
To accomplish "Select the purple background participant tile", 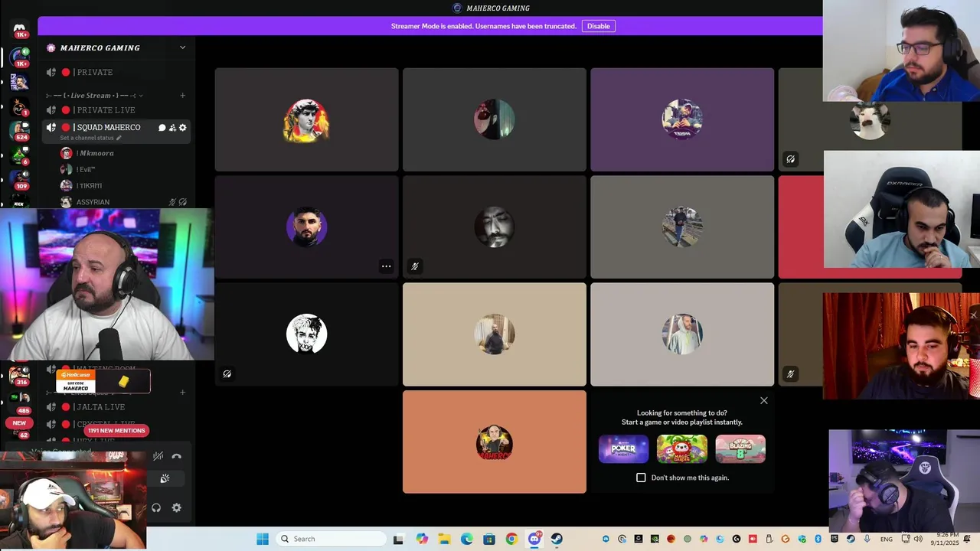I will click(x=682, y=119).
